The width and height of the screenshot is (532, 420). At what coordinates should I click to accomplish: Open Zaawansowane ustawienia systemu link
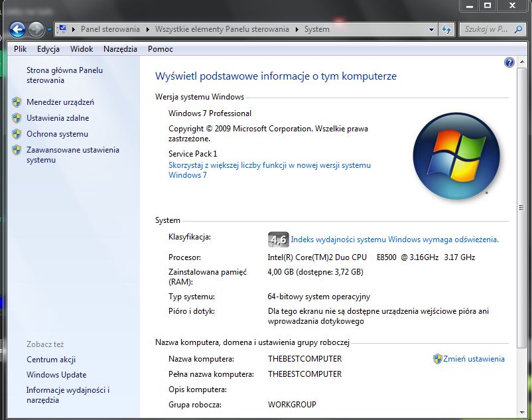[x=73, y=155]
